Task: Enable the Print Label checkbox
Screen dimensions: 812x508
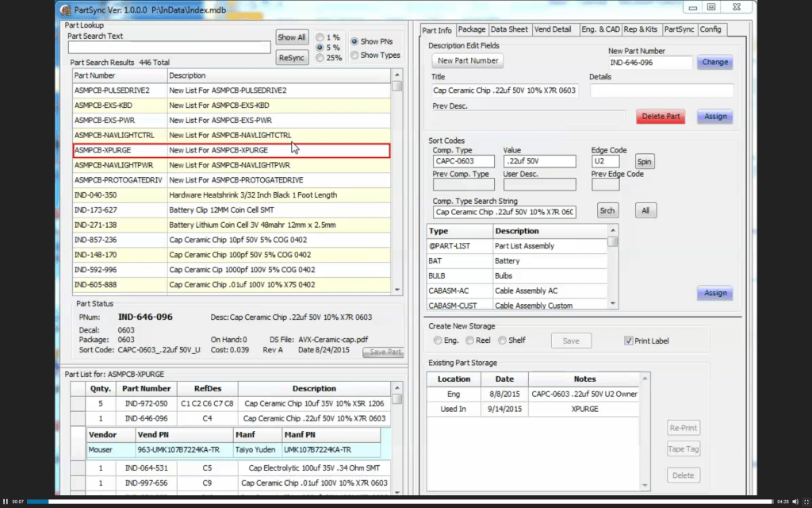Action: (630, 341)
